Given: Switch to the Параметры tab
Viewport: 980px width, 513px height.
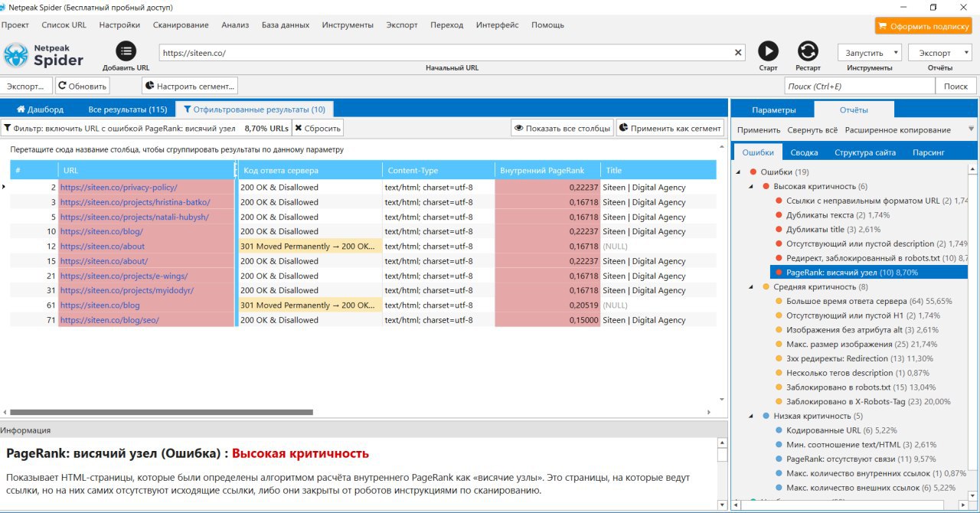Looking at the screenshot, I should 774,109.
